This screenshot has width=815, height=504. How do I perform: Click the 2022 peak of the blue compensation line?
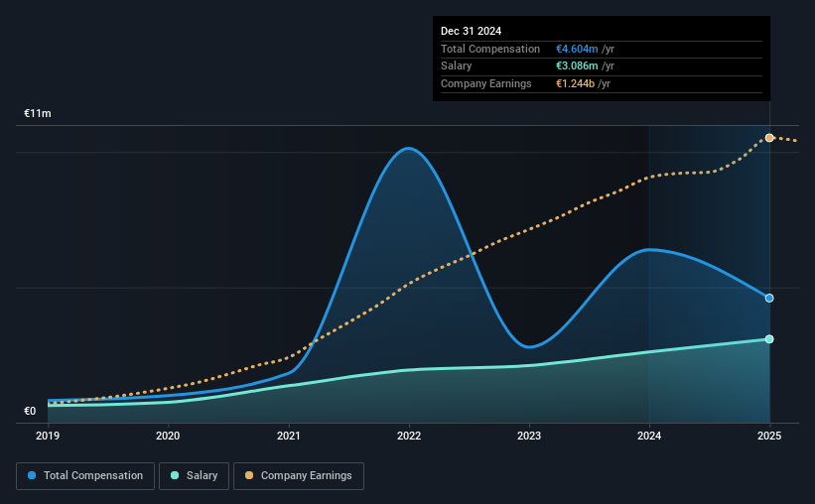[x=409, y=149]
